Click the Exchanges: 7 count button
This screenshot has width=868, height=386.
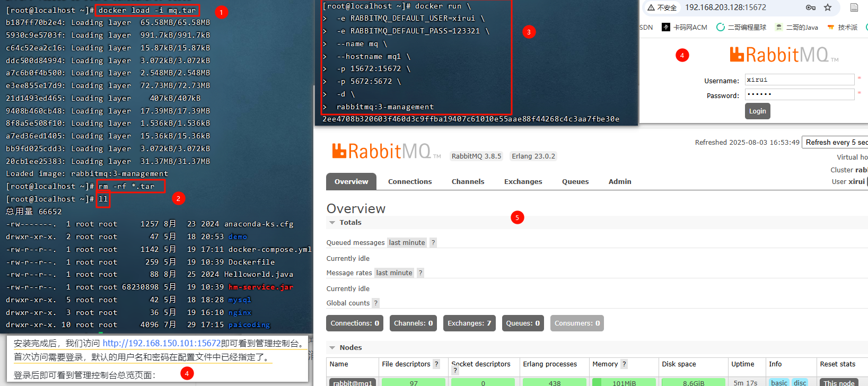(469, 323)
